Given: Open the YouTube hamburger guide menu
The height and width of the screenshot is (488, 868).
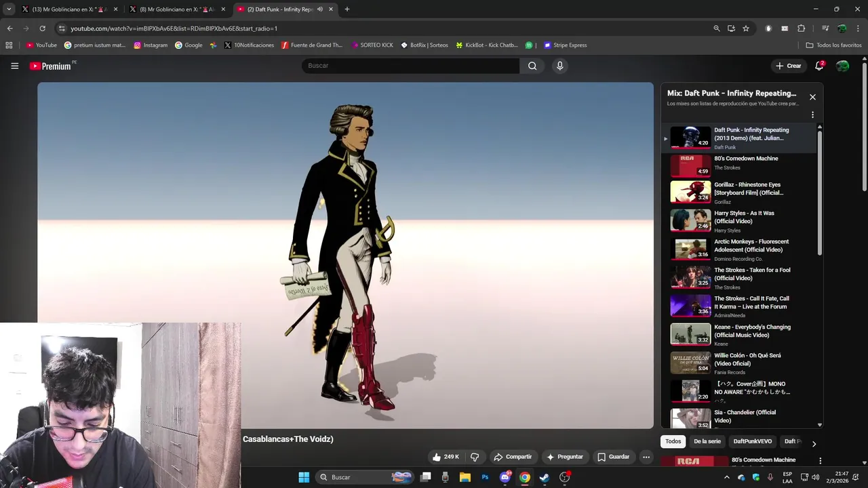Looking at the screenshot, I should coord(14,66).
